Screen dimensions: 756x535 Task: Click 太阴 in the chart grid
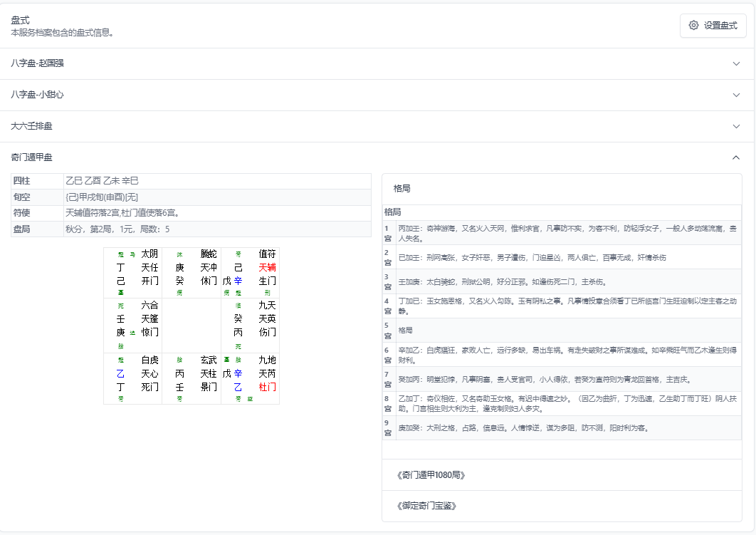click(149, 254)
